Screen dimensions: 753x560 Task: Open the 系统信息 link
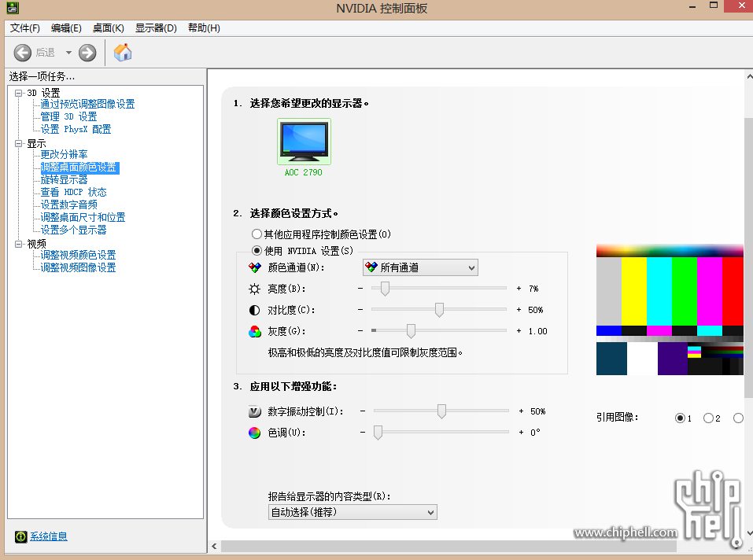coord(49,536)
